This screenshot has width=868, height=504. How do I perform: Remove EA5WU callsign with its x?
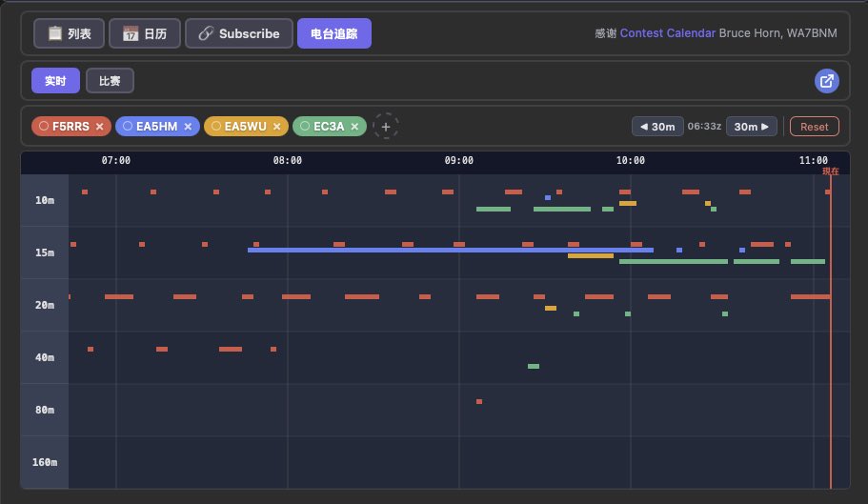point(276,127)
